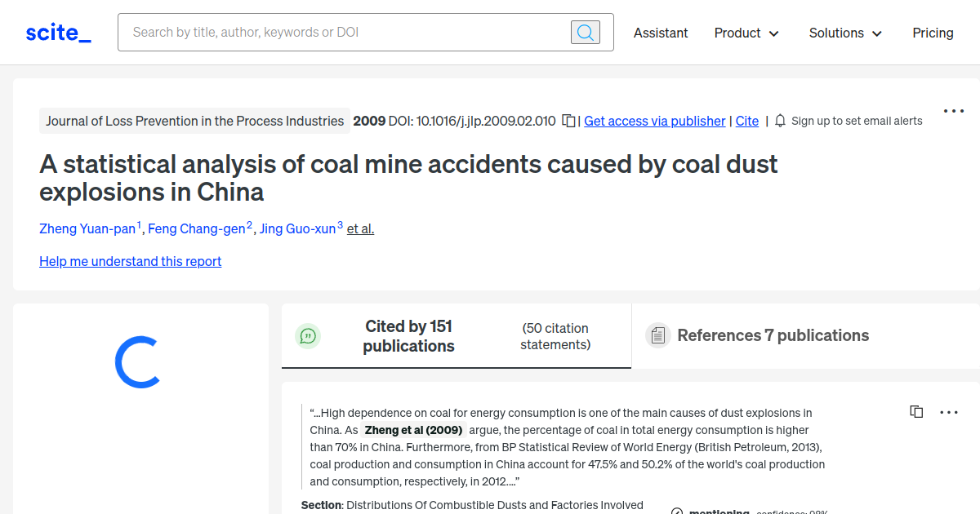Screen dimensions: 980x514
Task: Open the overflow menu near the article title
Action: point(954,110)
